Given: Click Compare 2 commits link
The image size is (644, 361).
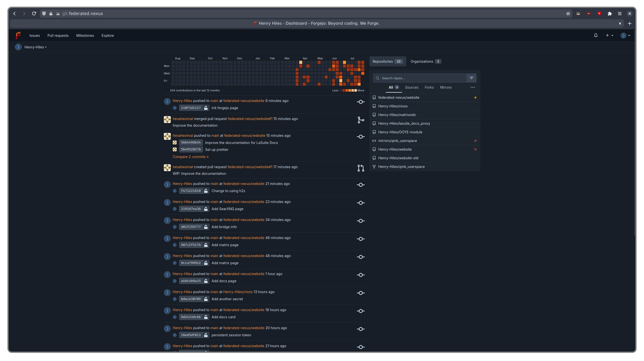Looking at the screenshot, I should (x=191, y=157).
